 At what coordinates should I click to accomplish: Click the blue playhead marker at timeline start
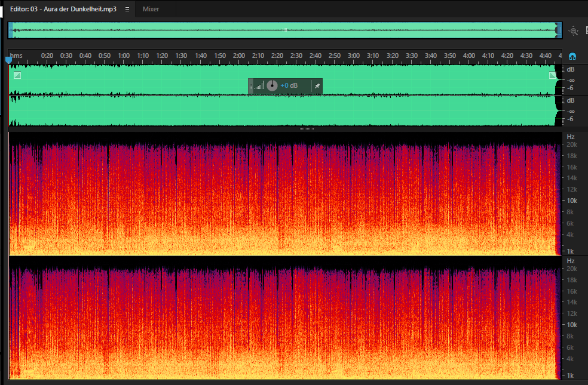pos(8,60)
